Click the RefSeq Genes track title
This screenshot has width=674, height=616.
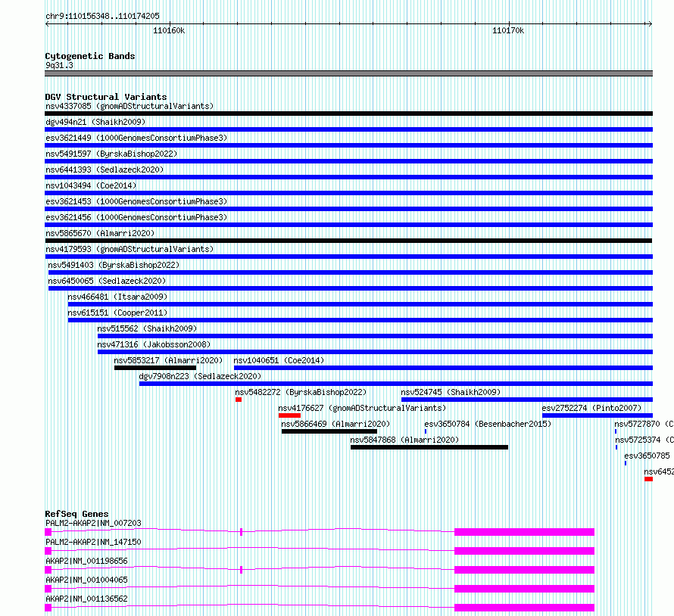point(77,514)
